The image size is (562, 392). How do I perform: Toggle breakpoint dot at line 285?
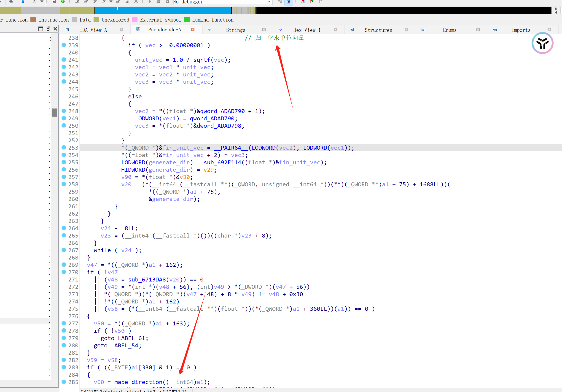coord(64,381)
